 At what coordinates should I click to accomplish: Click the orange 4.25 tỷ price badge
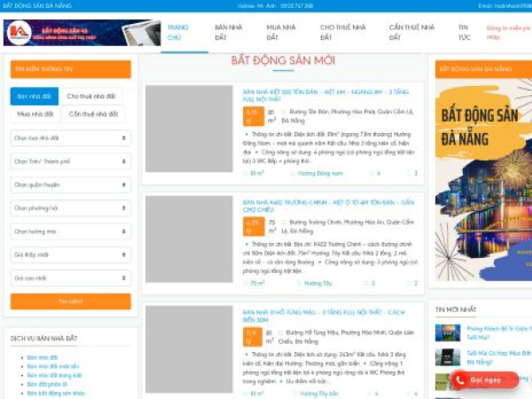click(x=253, y=228)
